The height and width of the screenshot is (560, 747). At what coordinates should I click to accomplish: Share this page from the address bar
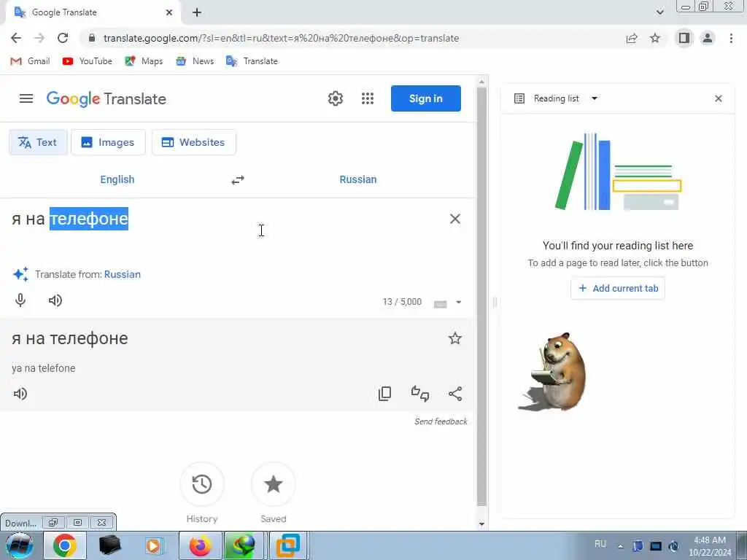coord(632,38)
